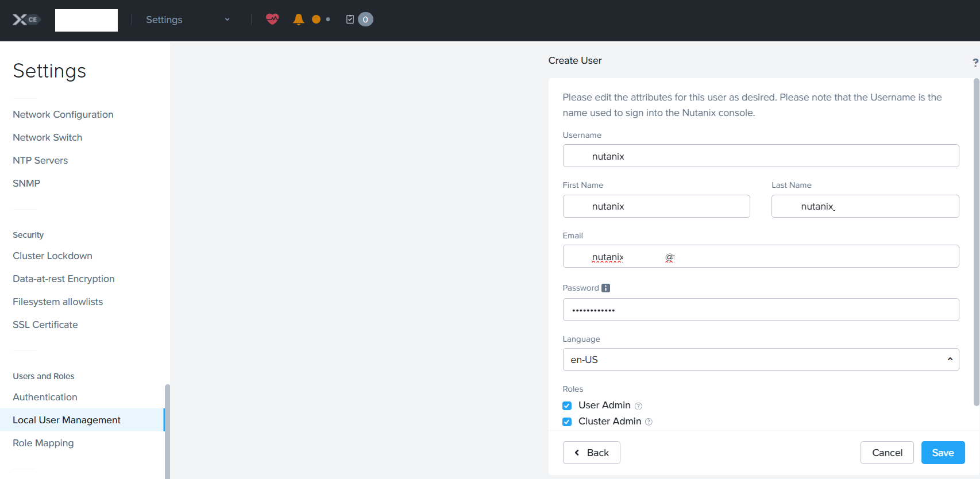This screenshot has width=980, height=479.
Task: Open Local User Management settings
Action: click(x=67, y=420)
